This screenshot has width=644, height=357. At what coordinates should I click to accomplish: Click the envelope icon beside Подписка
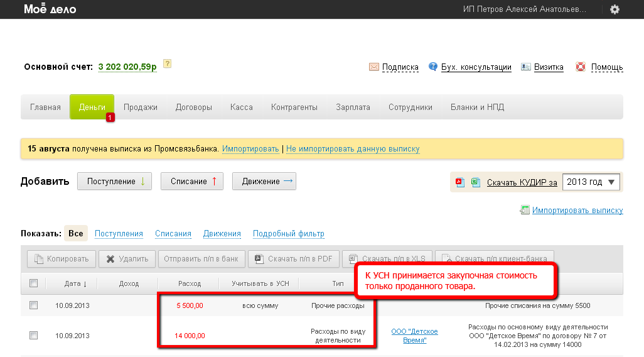(x=373, y=67)
